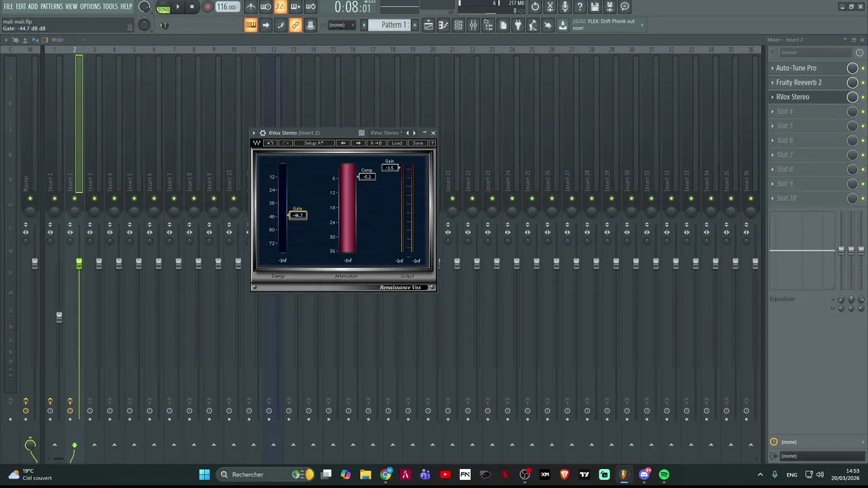The width and height of the screenshot is (868, 488).
Task: Click the play button in transport
Action: point(178,7)
